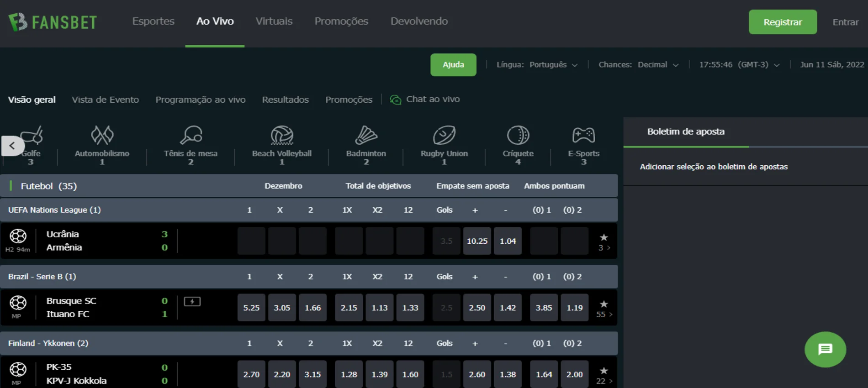This screenshot has width=868, height=388.
Task: Expand 55 more markets for Brusque match
Action: pyautogui.click(x=604, y=315)
